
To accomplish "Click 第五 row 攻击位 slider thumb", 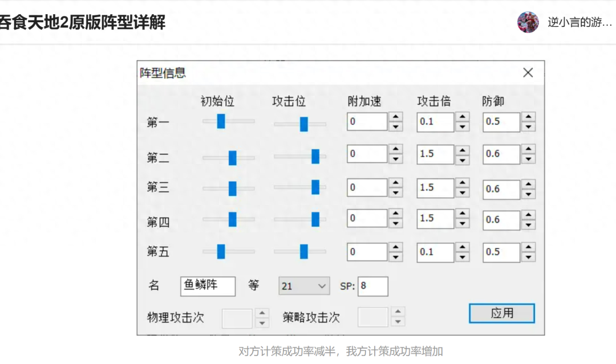I will click(x=303, y=251).
